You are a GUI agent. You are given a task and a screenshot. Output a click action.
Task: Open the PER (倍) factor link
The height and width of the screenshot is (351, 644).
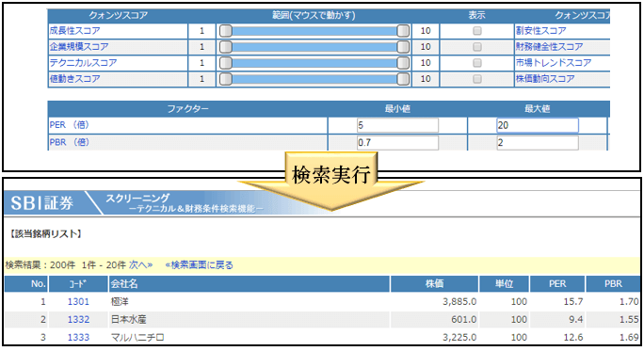coord(69,125)
